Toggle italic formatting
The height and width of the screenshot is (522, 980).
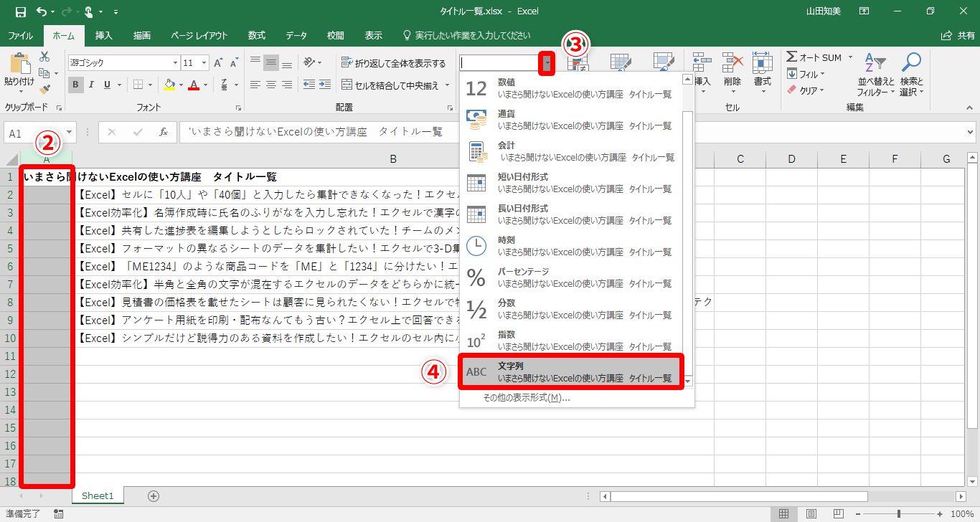click(92, 85)
